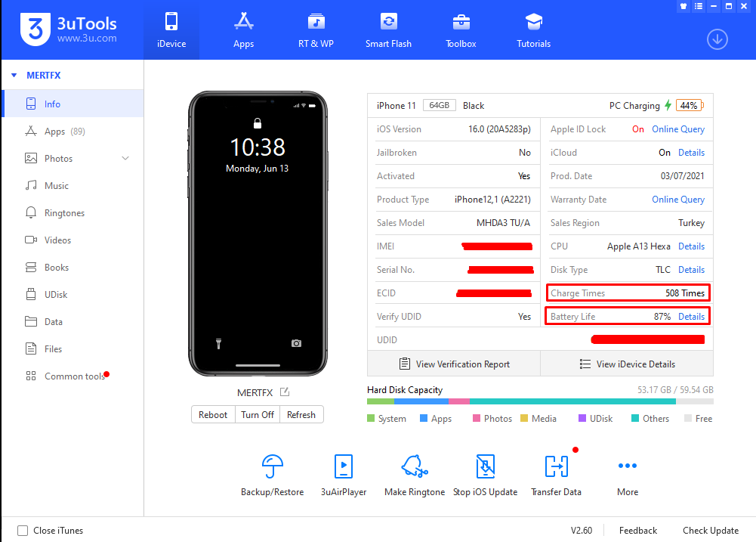Click the Media yellow legend swatch
Viewport: 756px width, 542px height.
point(524,419)
